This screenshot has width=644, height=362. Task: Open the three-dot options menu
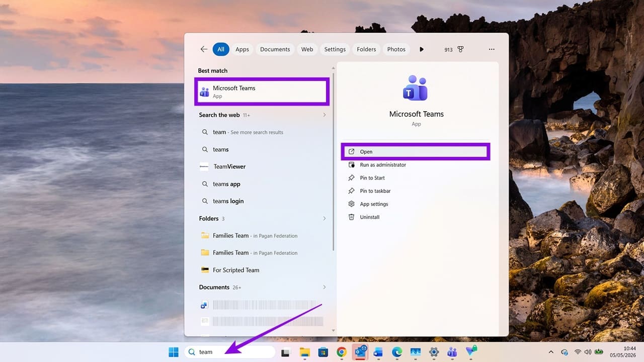tap(492, 49)
